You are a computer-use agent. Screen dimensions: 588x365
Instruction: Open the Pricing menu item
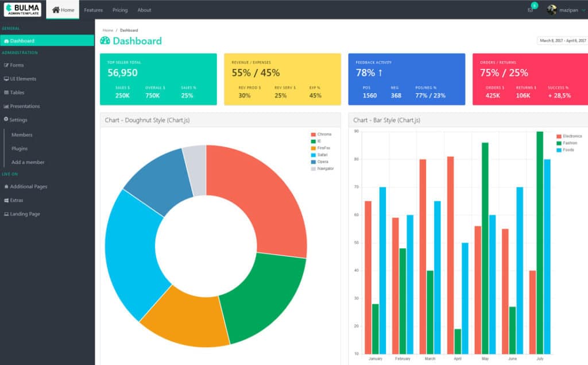click(120, 9)
